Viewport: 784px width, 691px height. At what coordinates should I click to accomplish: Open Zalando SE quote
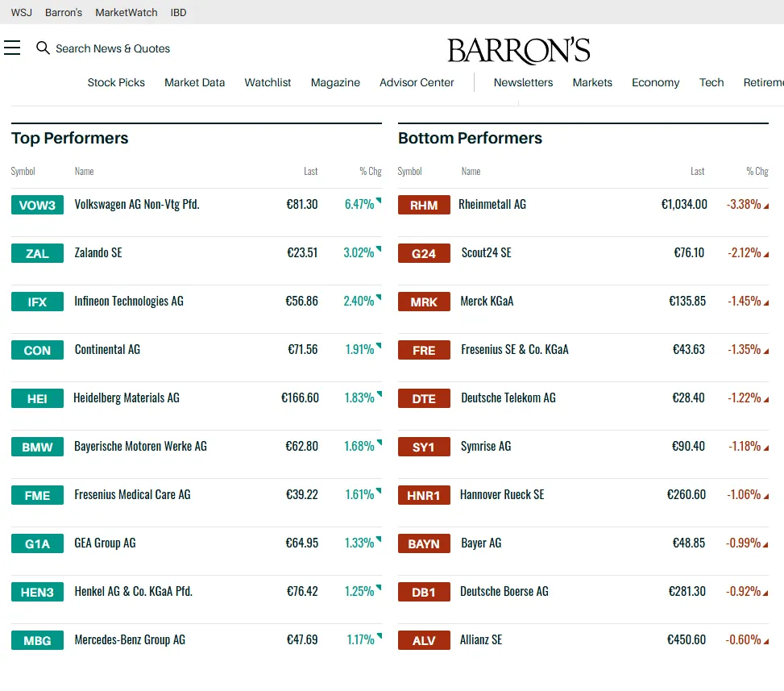(98, 252)
